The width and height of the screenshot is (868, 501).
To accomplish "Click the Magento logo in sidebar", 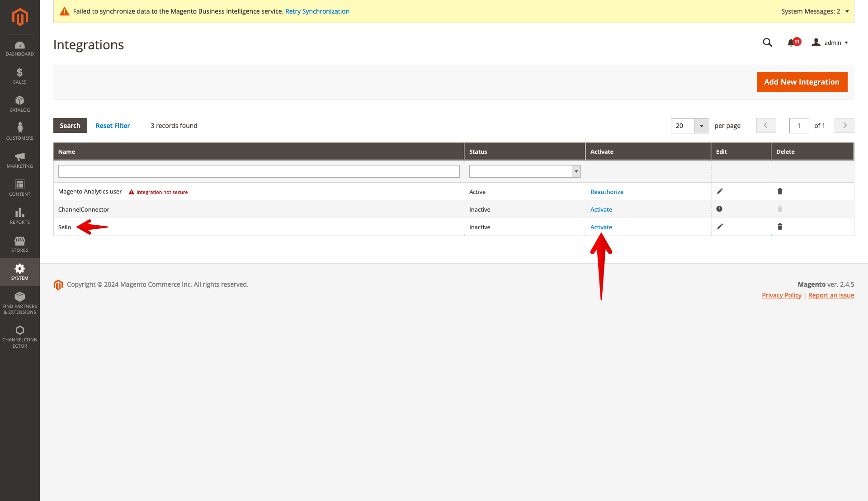I will pyautogui.click(x=20, y=17).
